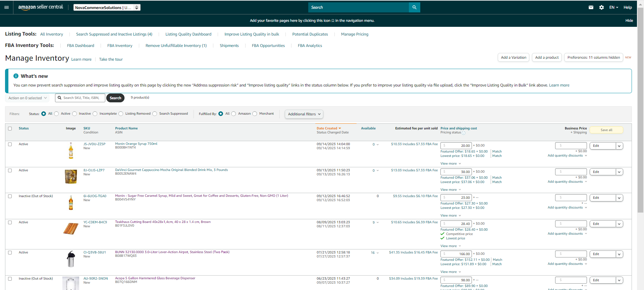Select the checkbox for Teakhaus Cutting Board row
This screenshot has width=644, height=290.
point(10,222)
